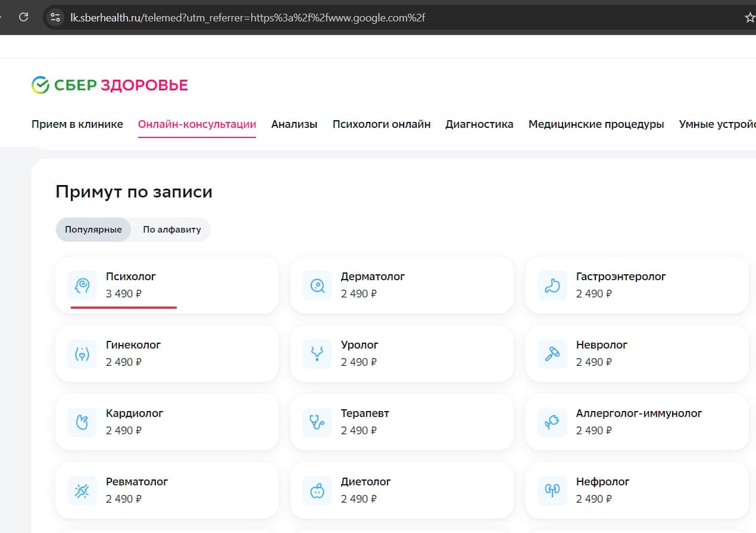
Task: Click the Диетолог apple icon
Action: [317, 491]
